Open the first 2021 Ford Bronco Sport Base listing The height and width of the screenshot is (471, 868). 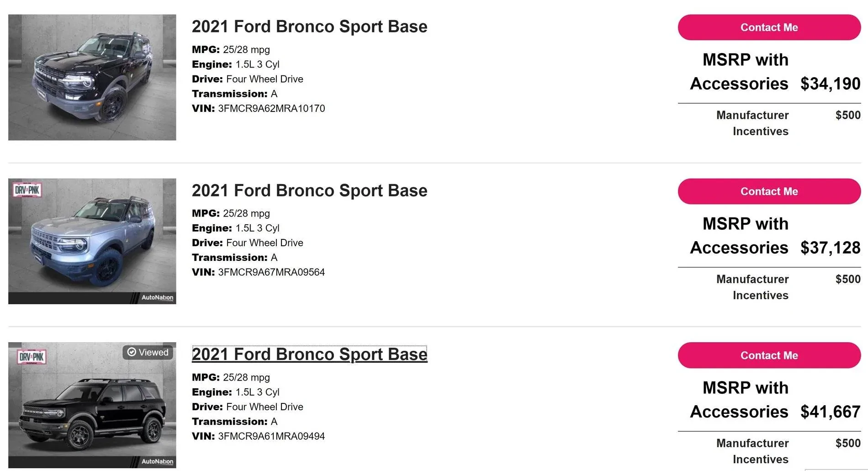click(x=309, y=26)
